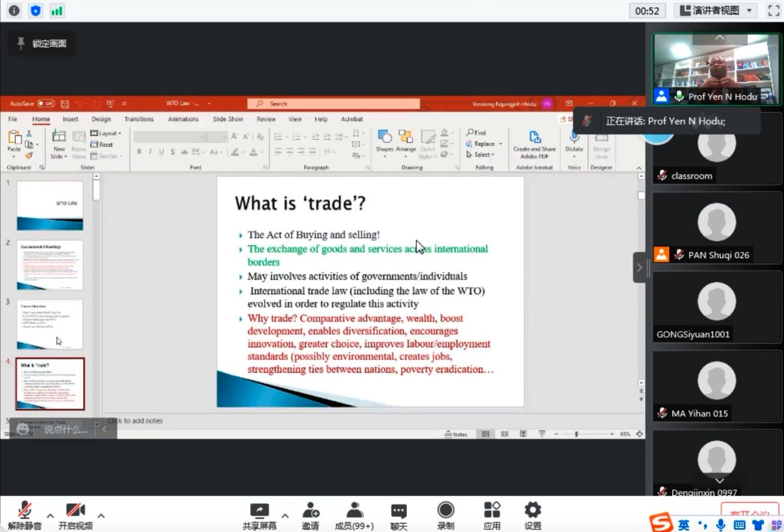Click the Reset slide button

pyautogui.click(x=102, y=144)
